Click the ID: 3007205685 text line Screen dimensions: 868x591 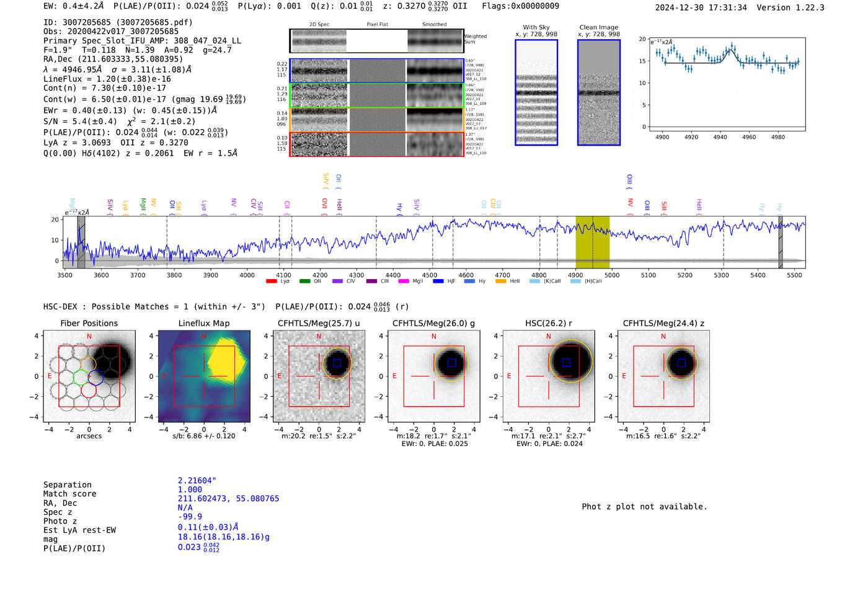tap(118, 22)
